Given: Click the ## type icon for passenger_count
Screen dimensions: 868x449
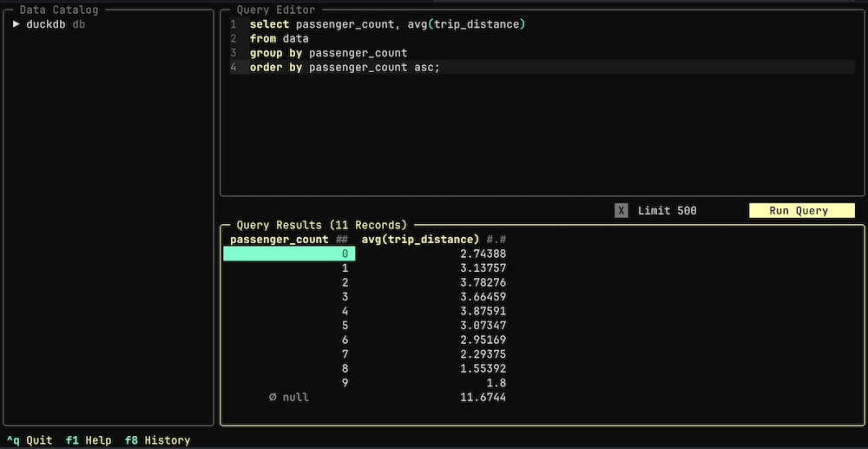Looking at the screenshot, I should 342,239.
